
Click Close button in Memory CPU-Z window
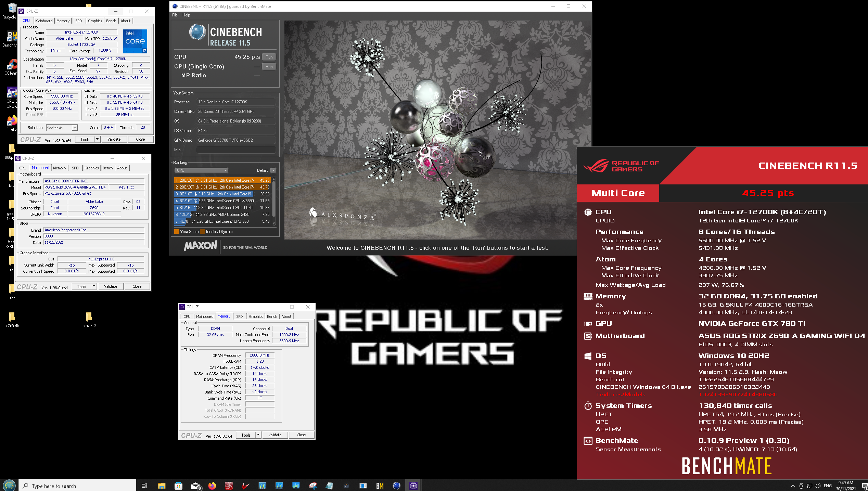point(301,435)
